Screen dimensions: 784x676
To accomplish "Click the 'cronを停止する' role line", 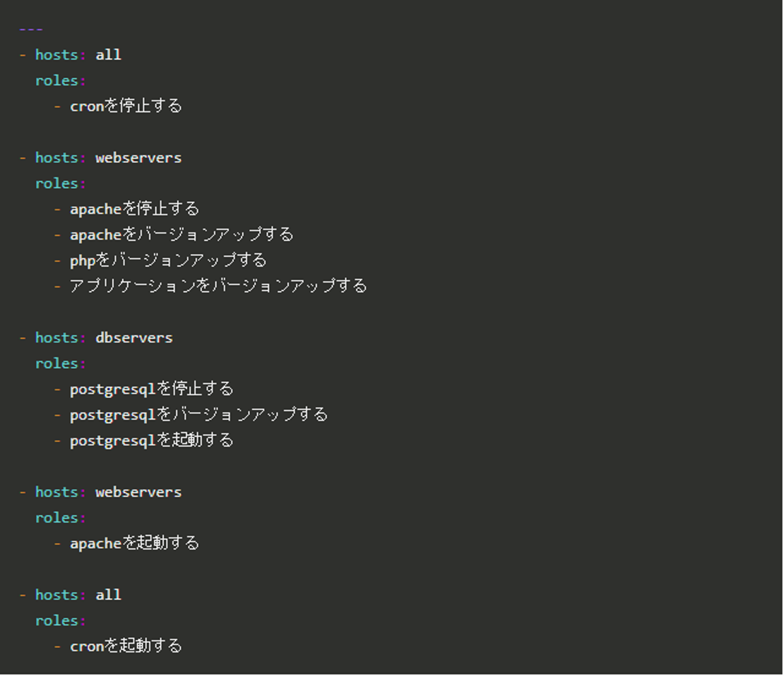I will tap(126, 106).
